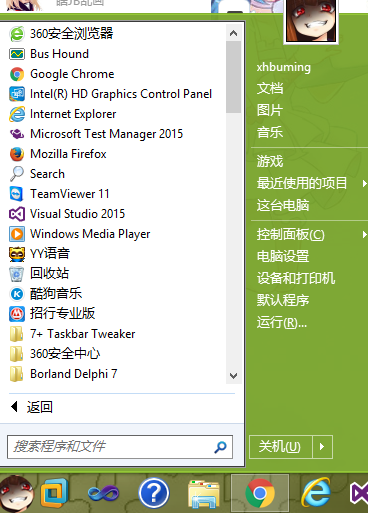Open Visual Studio 2015 icon in list
The height and width of the screenshot is (513, 368).
click(x=17, y=214)
